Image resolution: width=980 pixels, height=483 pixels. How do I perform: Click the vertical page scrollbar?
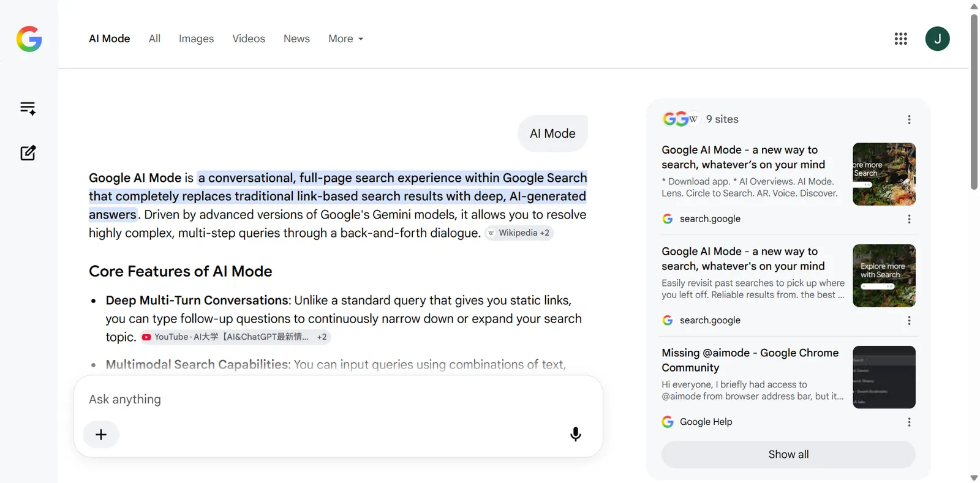click(x=974, y=102)
